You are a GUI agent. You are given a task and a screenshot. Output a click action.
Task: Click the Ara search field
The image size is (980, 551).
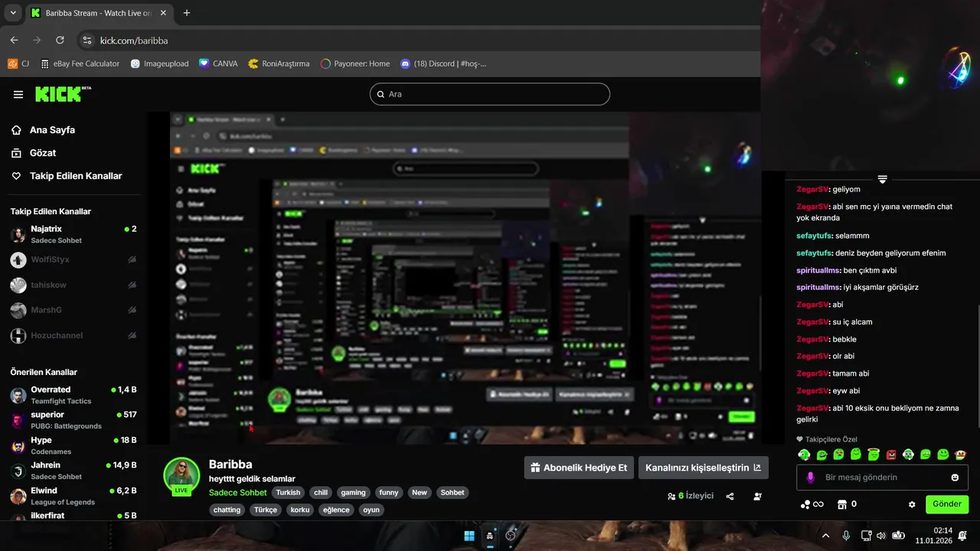click(490, 94)
